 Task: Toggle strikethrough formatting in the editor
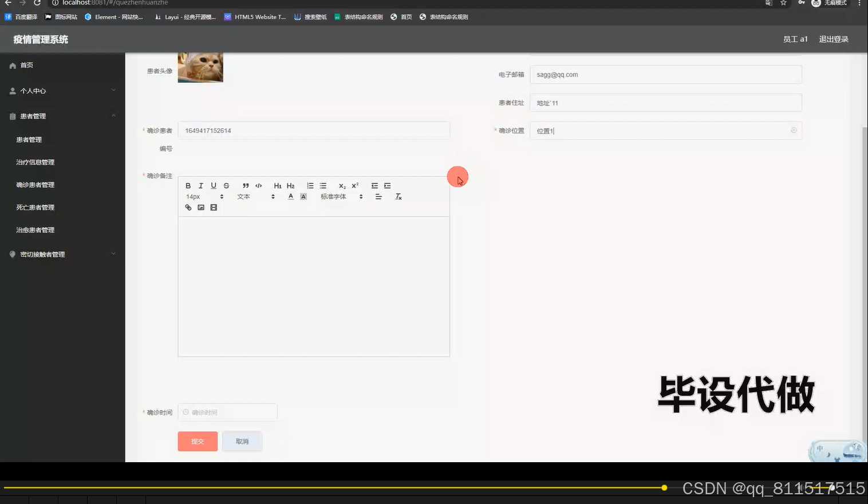click(226, 186)
